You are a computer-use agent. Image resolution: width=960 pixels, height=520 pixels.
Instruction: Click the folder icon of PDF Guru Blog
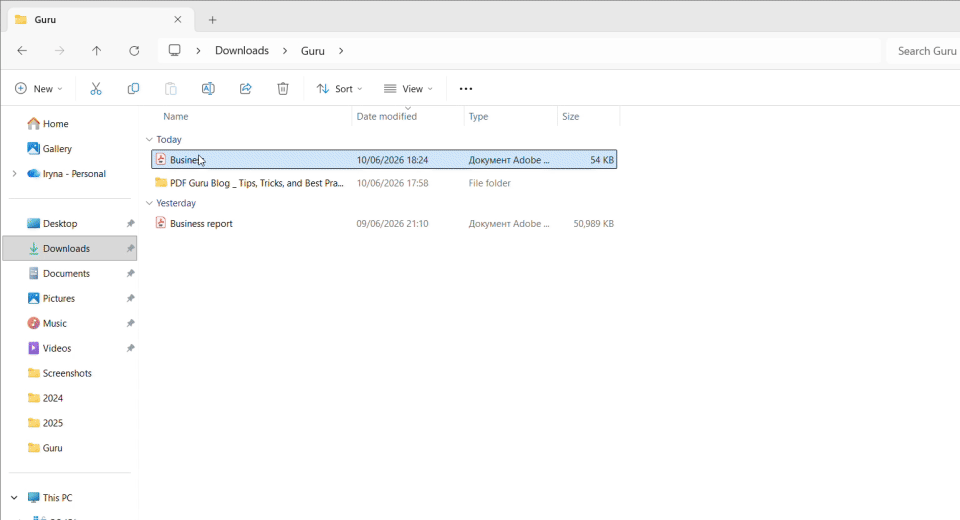161,183
